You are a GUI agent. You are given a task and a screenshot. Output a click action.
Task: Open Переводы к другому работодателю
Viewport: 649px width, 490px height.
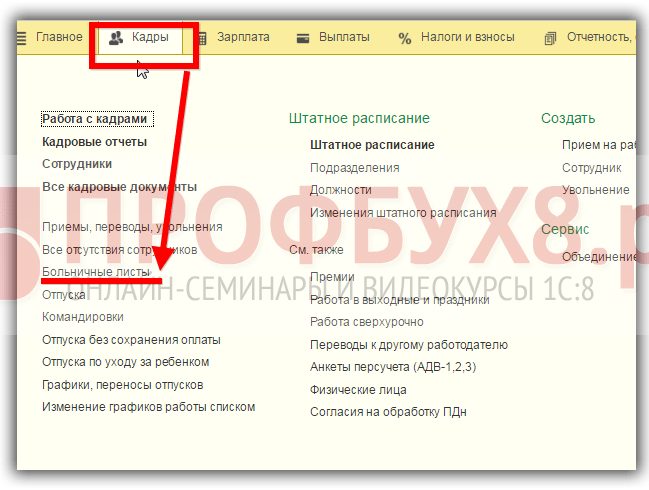(x=409, y=345)
